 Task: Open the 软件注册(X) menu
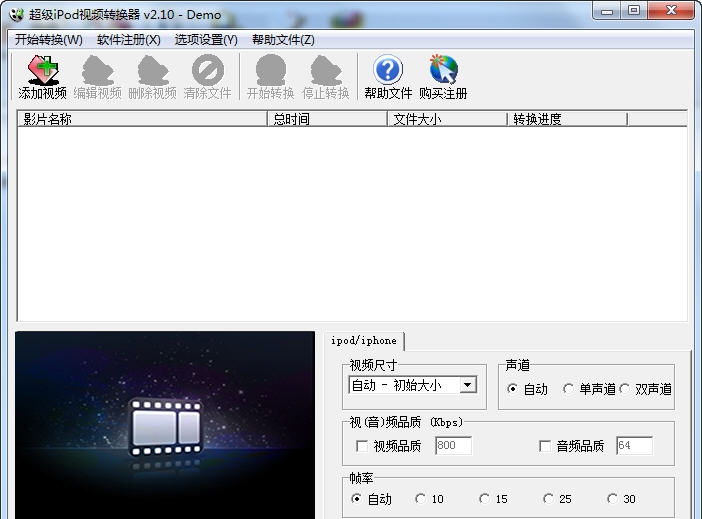[x=128, y=40]
